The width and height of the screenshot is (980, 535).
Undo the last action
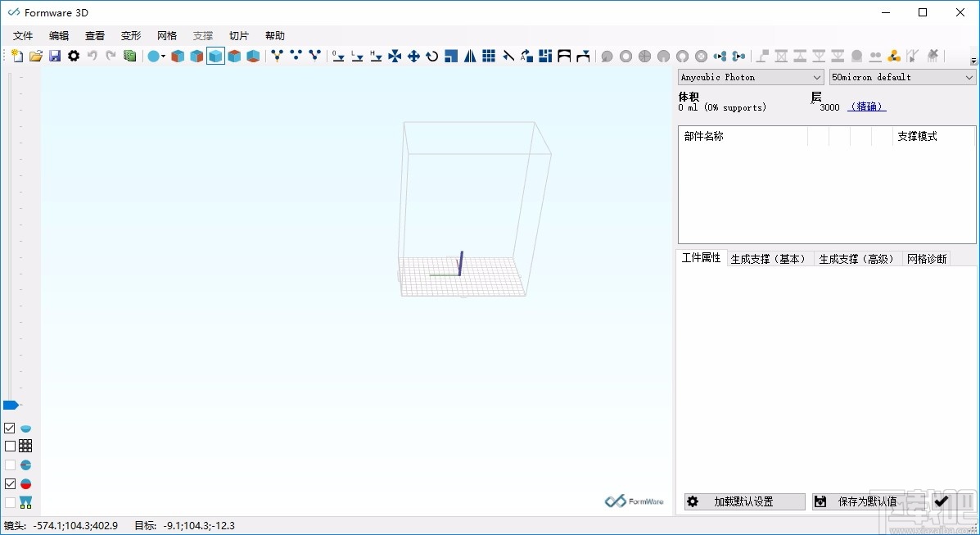pyautogui.click(x=91, y=56)
